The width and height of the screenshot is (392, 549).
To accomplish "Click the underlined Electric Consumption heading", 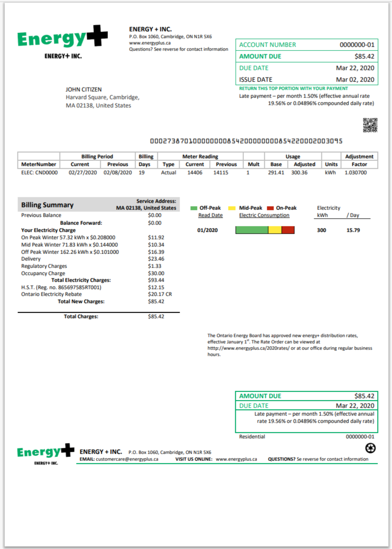I will click(x=264, y=215).
